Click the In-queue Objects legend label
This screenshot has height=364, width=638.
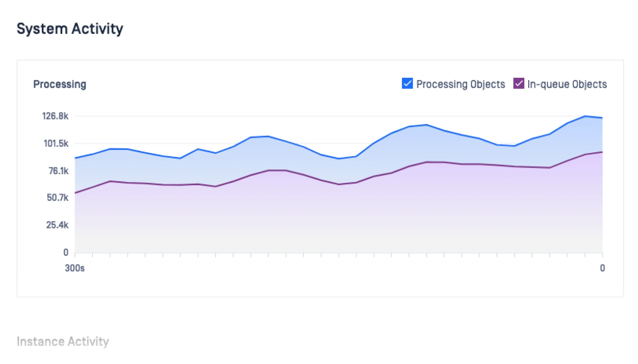coord(567,84)
